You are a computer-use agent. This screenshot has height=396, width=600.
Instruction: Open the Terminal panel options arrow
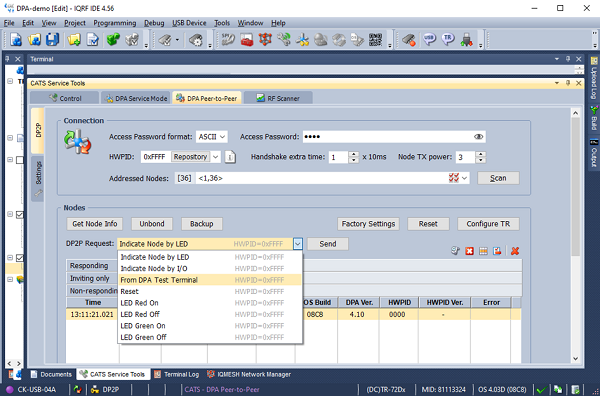pos(557,59)
